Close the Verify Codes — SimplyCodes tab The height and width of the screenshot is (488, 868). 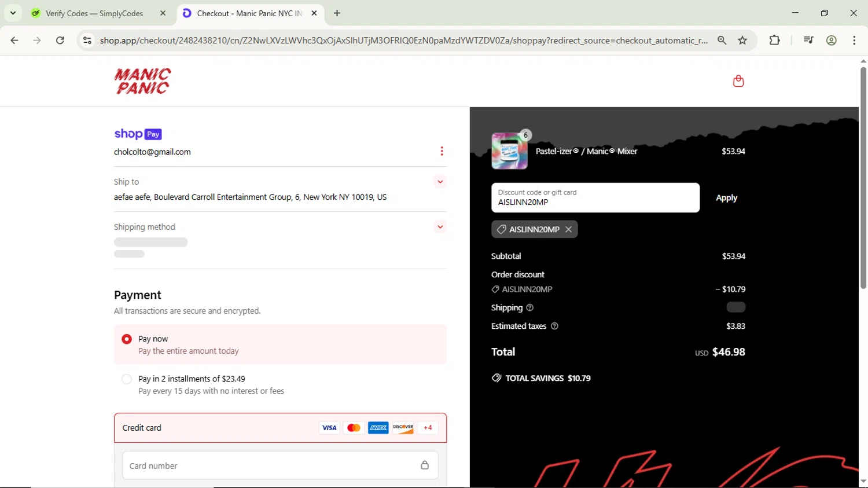pyautogui.click(x=163, y=13)
